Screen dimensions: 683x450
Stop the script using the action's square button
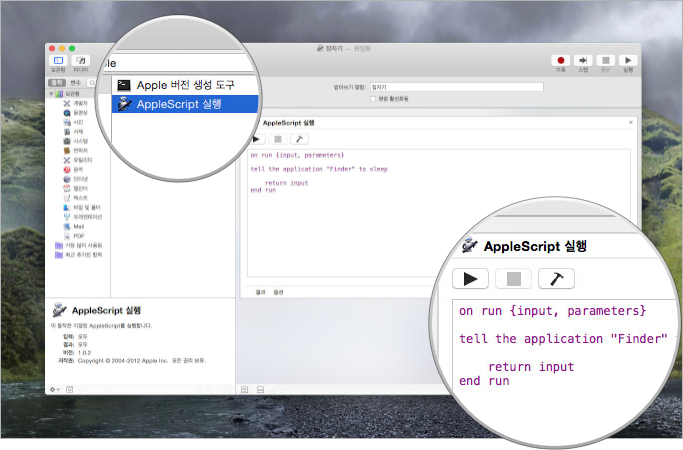[x=277, y=139]
